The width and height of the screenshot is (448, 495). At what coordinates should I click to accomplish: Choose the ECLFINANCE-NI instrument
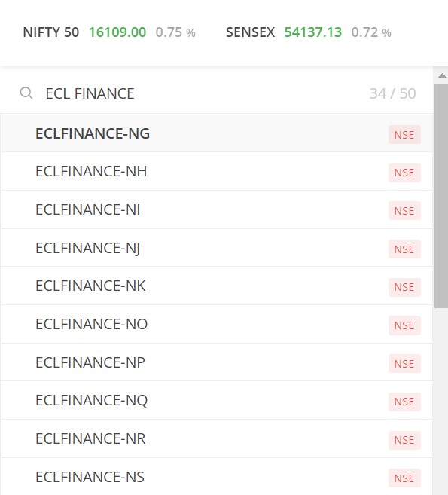coord(216,209)
